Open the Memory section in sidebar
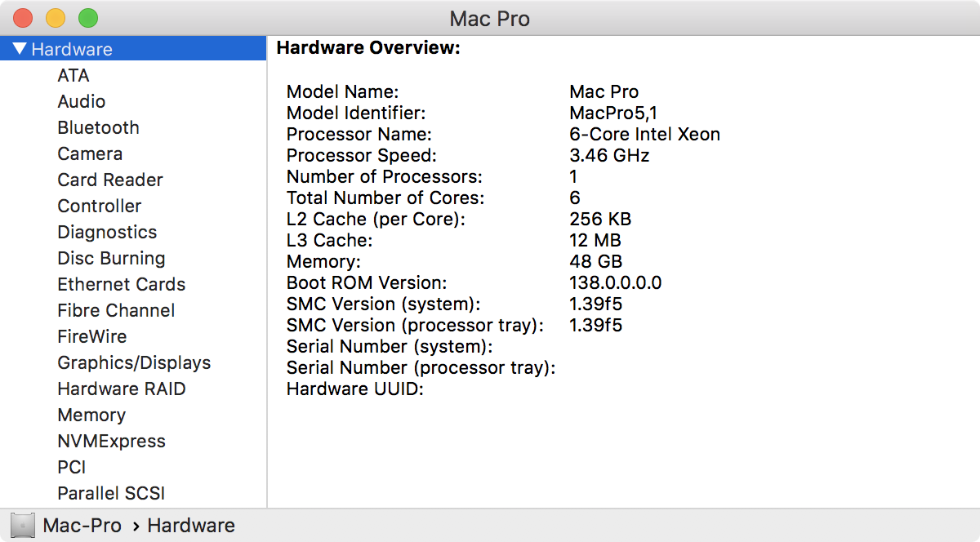The width and height of the screenshot is (980, 542). pyautogui.click(x=91, y=415)
